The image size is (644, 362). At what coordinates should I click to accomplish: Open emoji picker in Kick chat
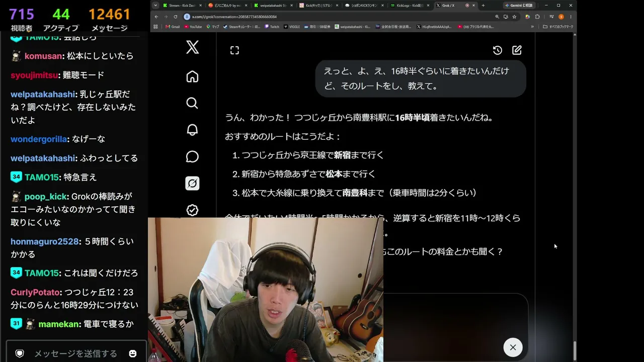[133, 353]
